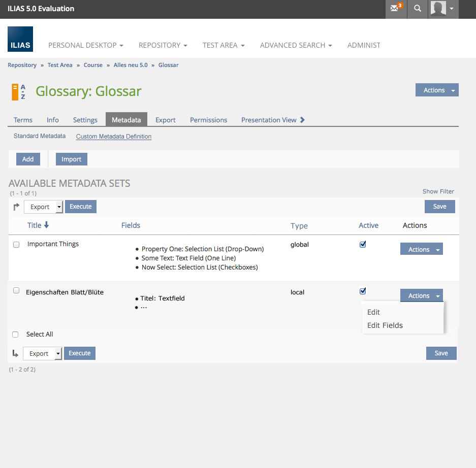
Task: Sort by the Title column header
Action: pyautogui.click(x=35, y=225)
